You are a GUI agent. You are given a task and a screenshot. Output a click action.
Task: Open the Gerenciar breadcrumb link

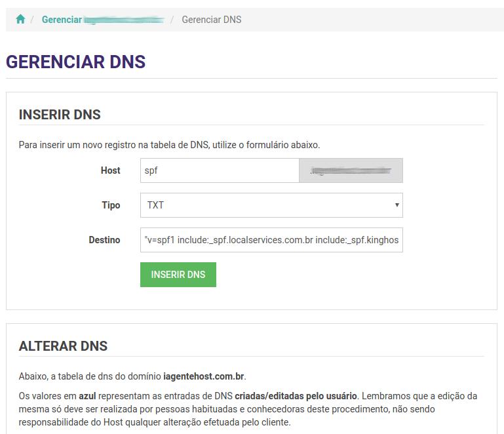62,20
